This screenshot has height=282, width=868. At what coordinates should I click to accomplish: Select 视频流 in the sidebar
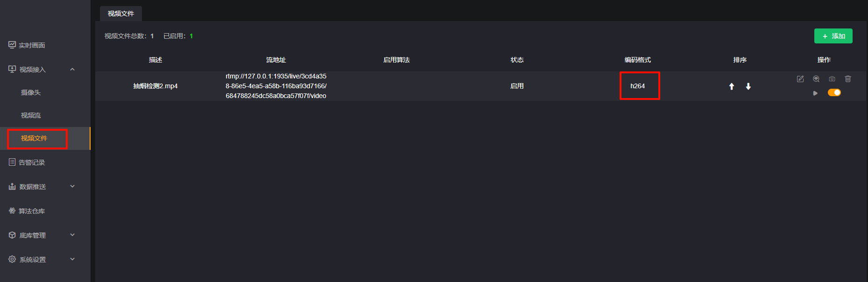pyautogui.click(x=31, y=115)
